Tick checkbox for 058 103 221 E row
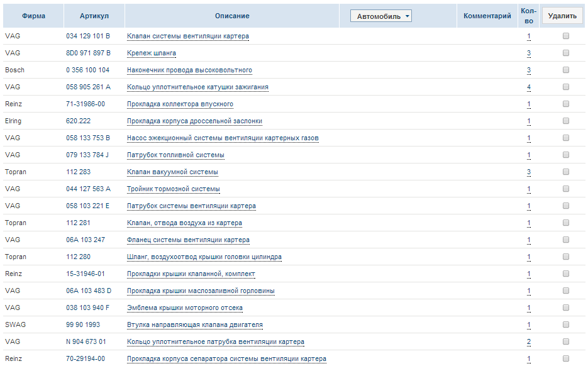588x366 pixels. tap(566, 206)
